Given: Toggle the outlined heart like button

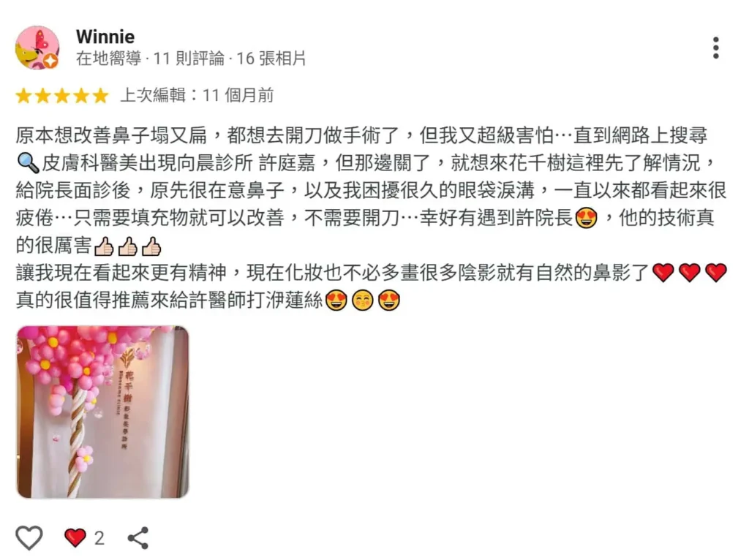Looking at the screenshot, I should 29,537.
